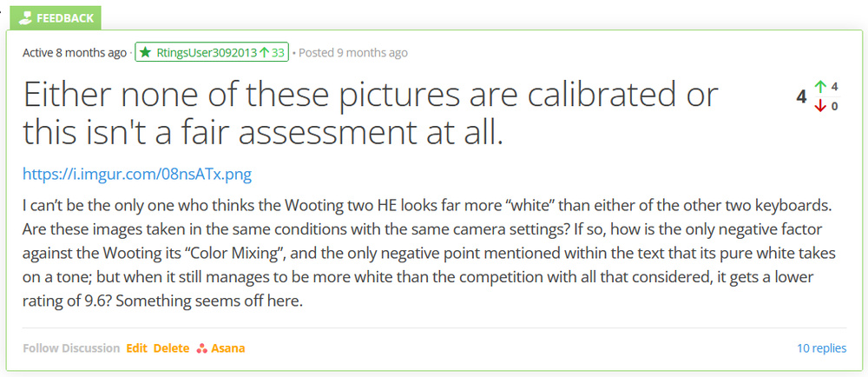Click the green star badge icon
Image resolution: width=868 pixels, height=377 pixels.
point(145,53)
